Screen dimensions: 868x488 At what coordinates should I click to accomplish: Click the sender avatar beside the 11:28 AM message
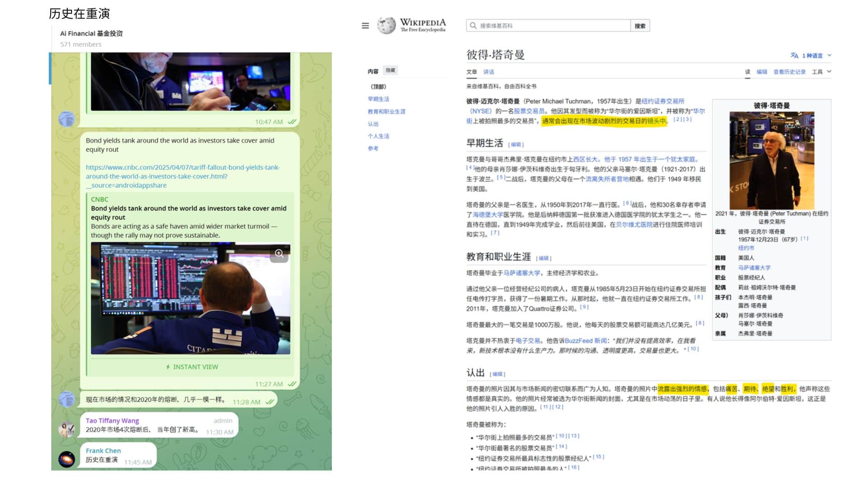(67, 399)
